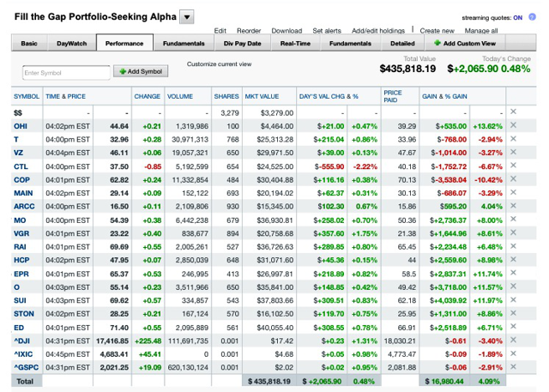
Task: Open the ^DJI index link
Action: [21, 341]
